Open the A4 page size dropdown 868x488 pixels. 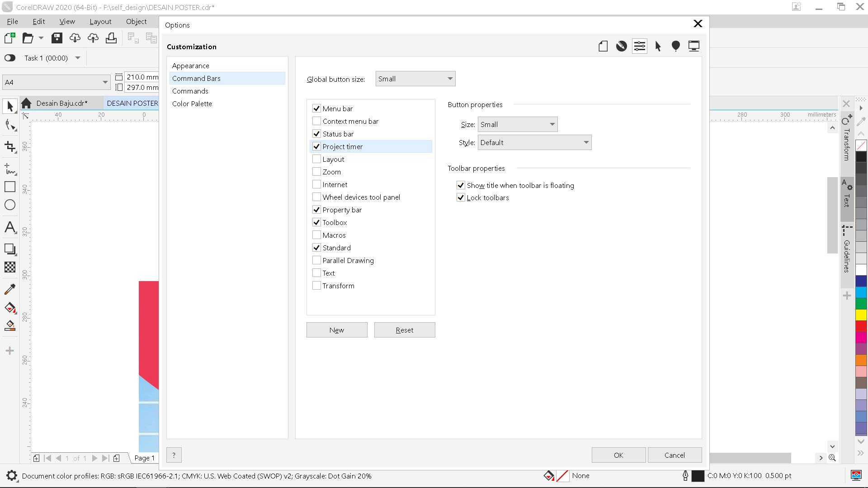(105, 82)
